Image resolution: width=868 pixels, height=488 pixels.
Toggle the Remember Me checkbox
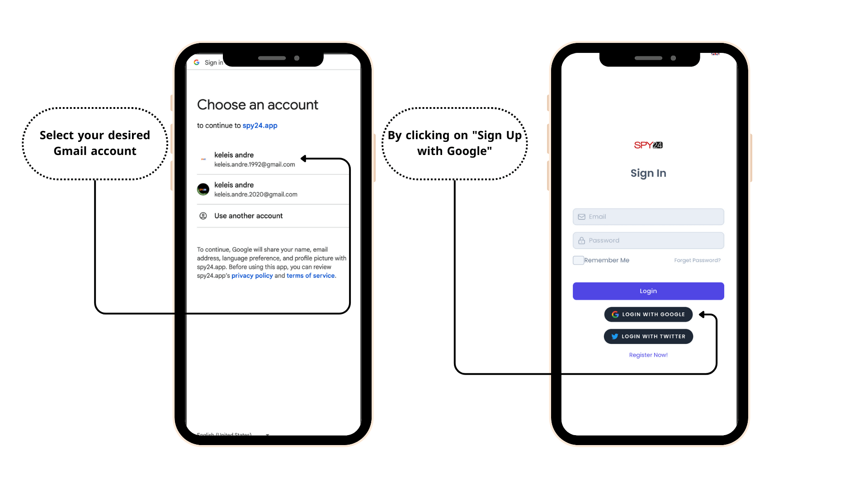pos(578,260)
